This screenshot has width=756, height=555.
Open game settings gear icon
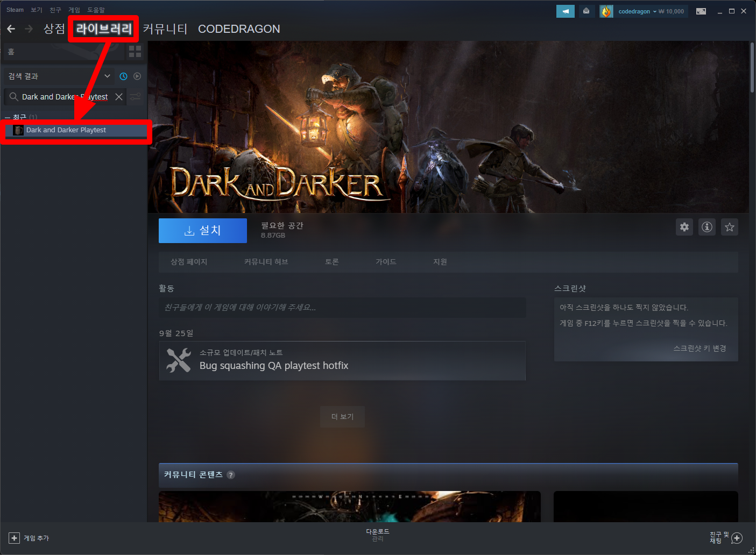pyautogui.click(x=684, y=227)
